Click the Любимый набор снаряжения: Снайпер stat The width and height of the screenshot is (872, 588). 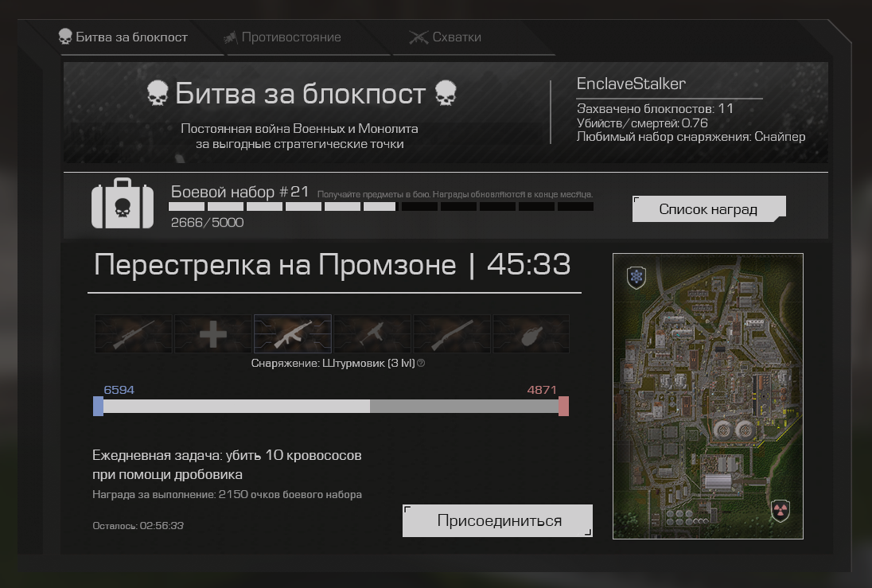click(691, 137)
